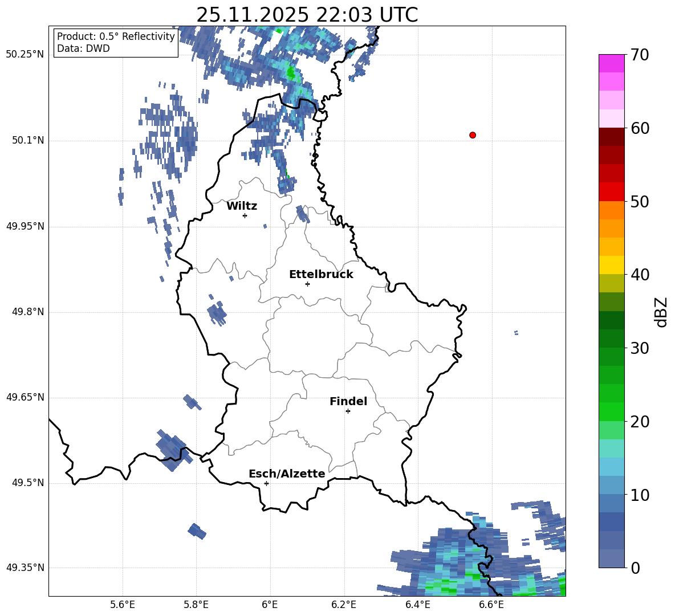675x616 pixels.
Task: Click the 49.95°N latitude label
Action: pyautogui.click(x=25, y=226)
